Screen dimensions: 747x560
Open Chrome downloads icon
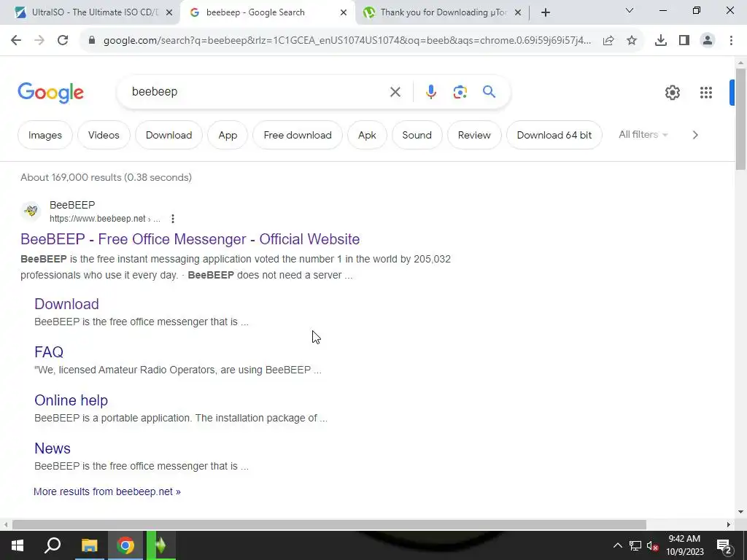pyautogui.click(x=661, y=41)
